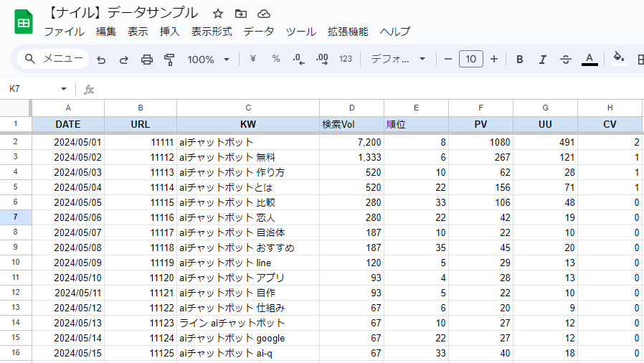Toggle bold formatting
644x363 pixels.
519,60
